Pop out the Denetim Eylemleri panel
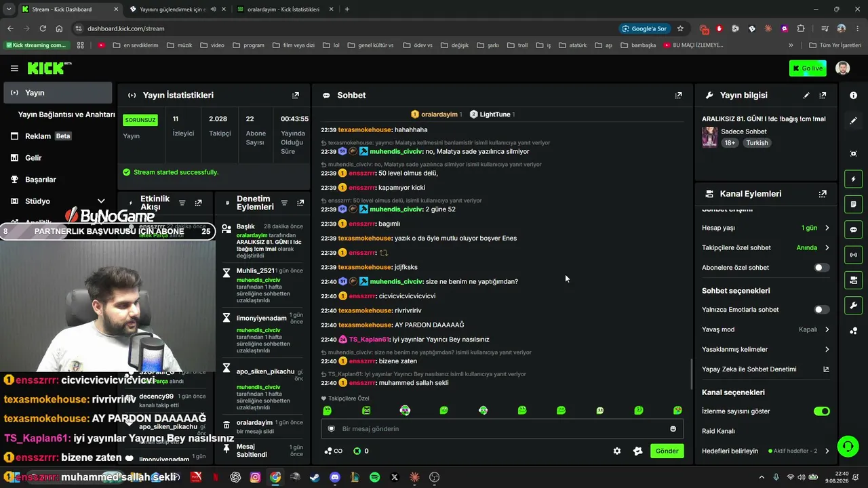The width and height of the screenshot is (868, 488). tap(300, 203)
